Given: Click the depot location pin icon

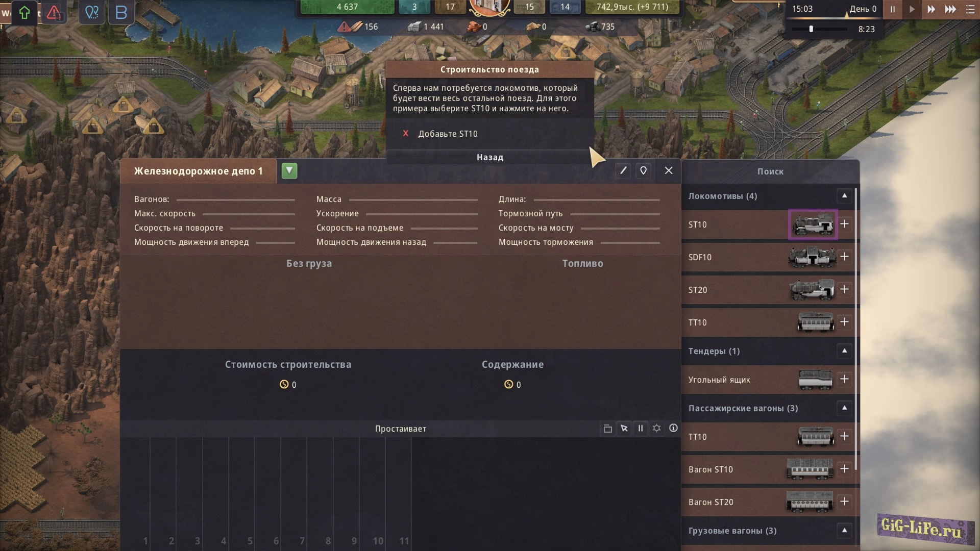Looking at the screenshot, I should [643, 171].
